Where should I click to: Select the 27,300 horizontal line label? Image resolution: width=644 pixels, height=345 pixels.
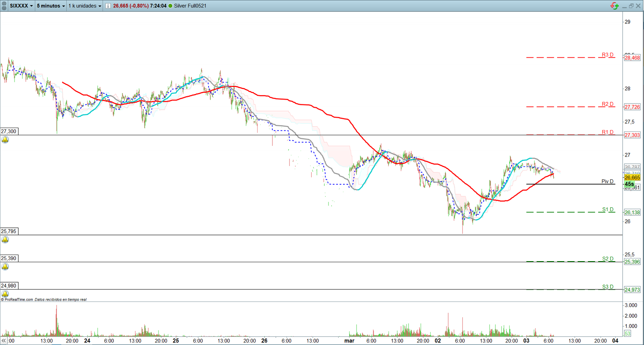point(9,131)
